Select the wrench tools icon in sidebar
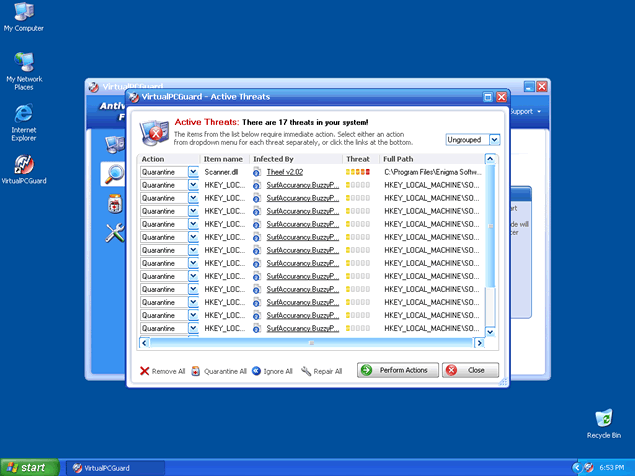 (x=113, y=232)
